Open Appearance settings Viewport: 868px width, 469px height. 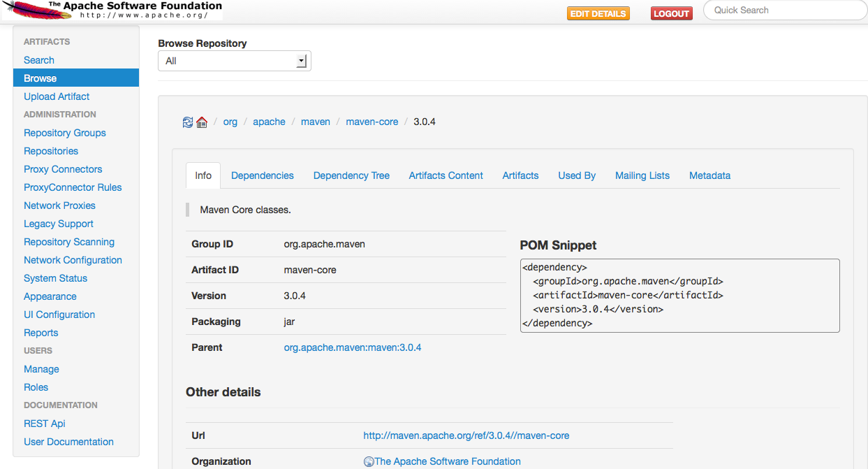pyautogui.click(x=50, y=296)
